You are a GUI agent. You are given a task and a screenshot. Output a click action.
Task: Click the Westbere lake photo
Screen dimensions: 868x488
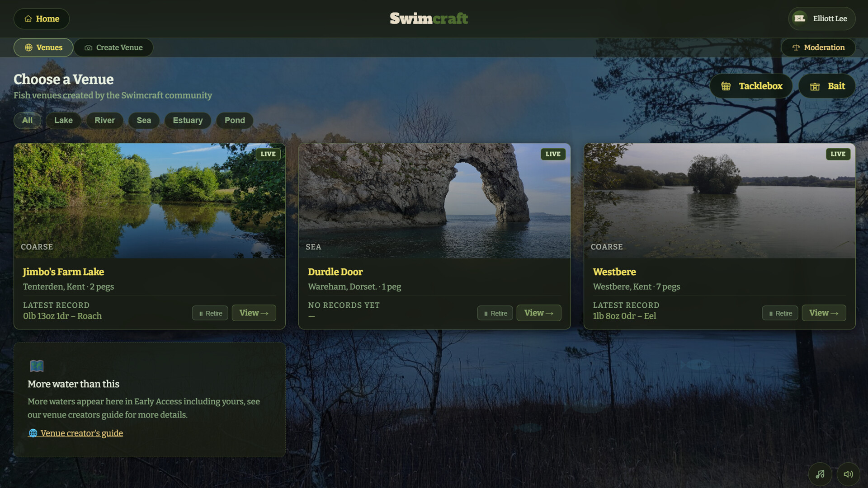[720, 201]
